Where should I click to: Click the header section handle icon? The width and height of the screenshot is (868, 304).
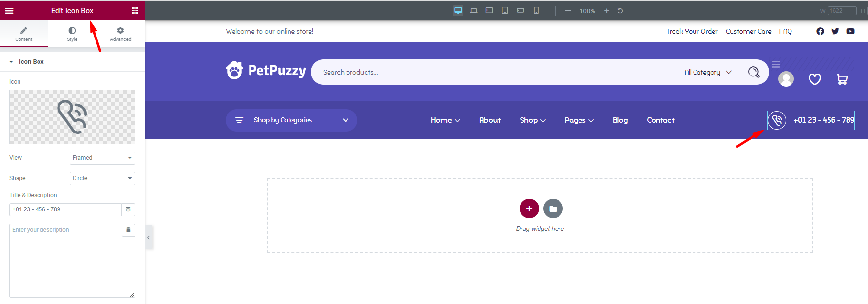point(776,64)
